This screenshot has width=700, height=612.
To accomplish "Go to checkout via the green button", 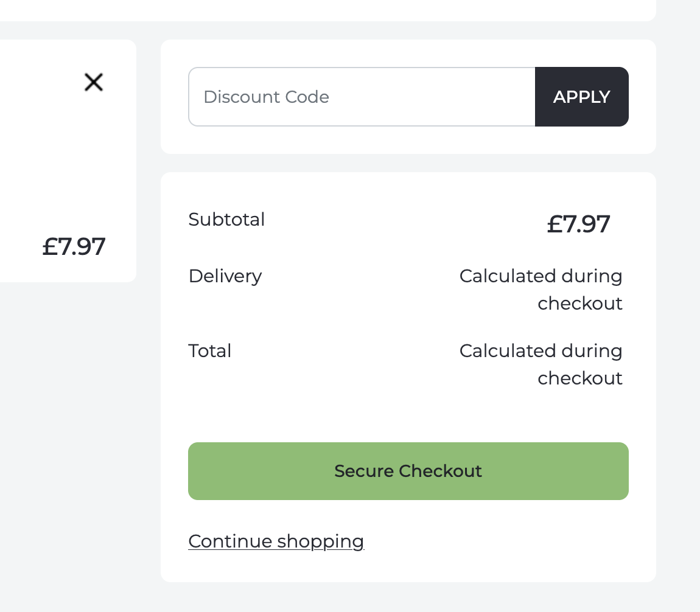I will 408,471.
